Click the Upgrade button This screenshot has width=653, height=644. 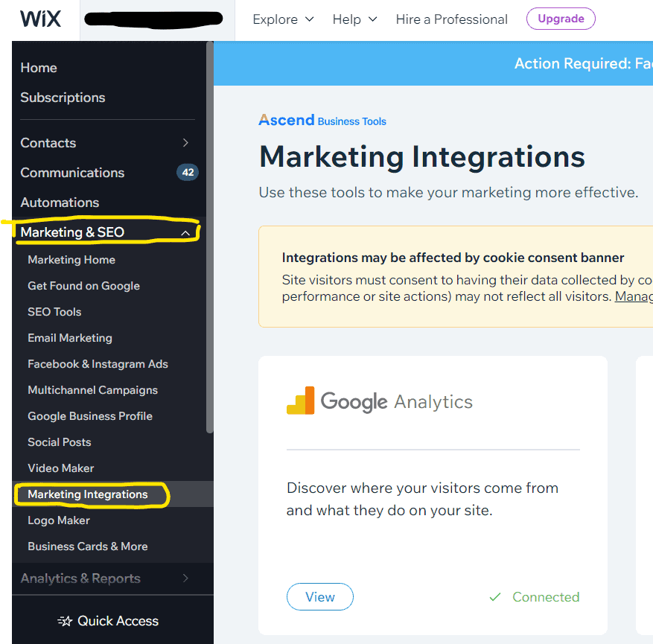[x=561, y=19]
